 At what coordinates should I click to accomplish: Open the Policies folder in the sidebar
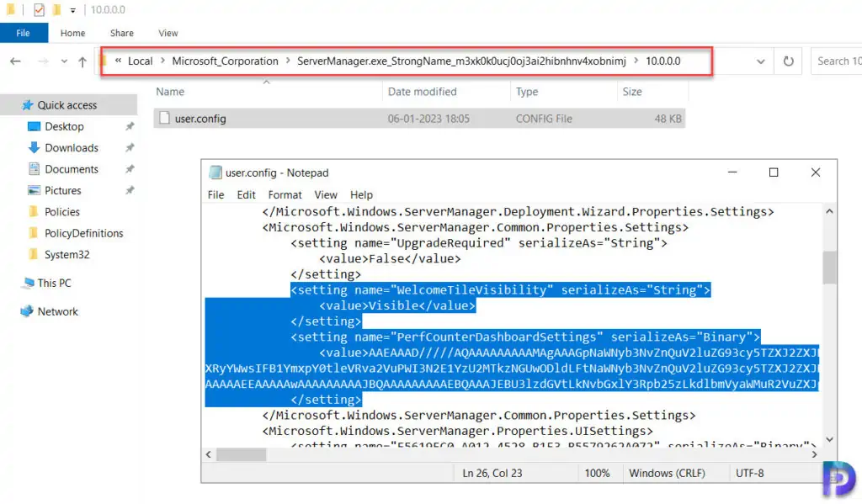pos(62,212)
